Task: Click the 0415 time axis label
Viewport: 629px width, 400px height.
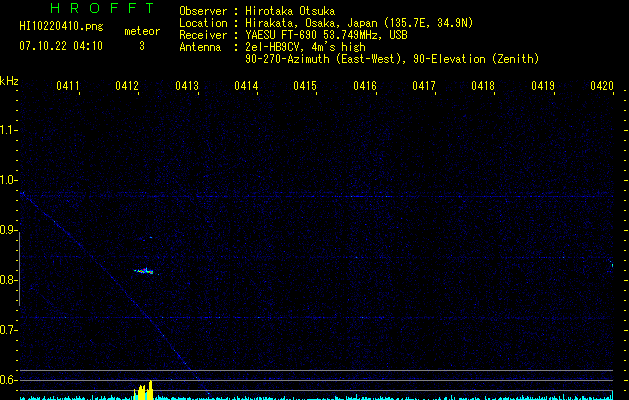Action: point(305,86)
